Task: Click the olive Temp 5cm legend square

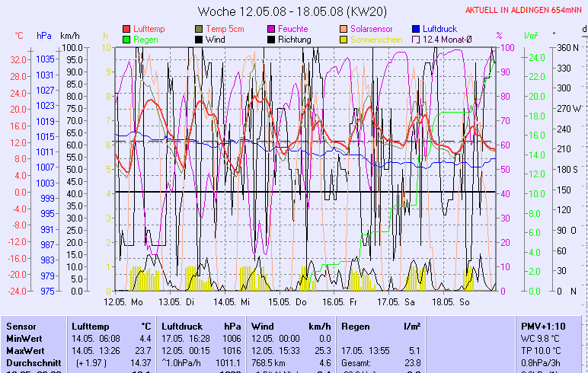Action: pyautogui.click(x=200, y=28)
